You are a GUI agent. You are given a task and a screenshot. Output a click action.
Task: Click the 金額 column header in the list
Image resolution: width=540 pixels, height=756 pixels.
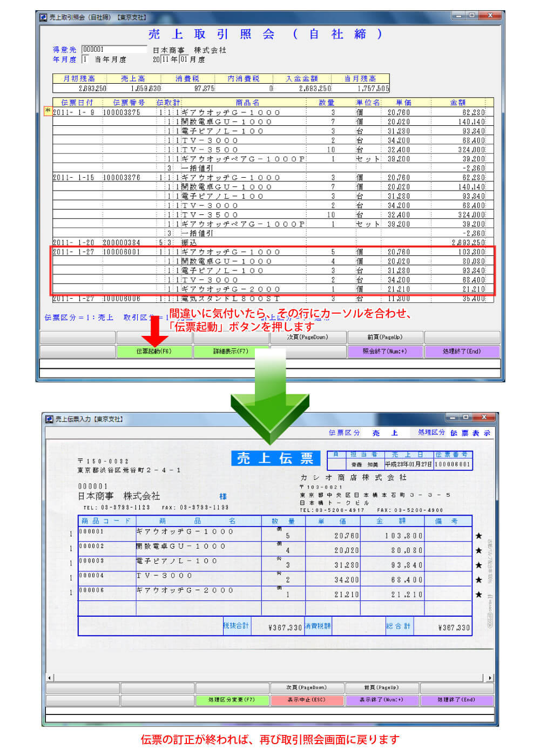point(458,103)
